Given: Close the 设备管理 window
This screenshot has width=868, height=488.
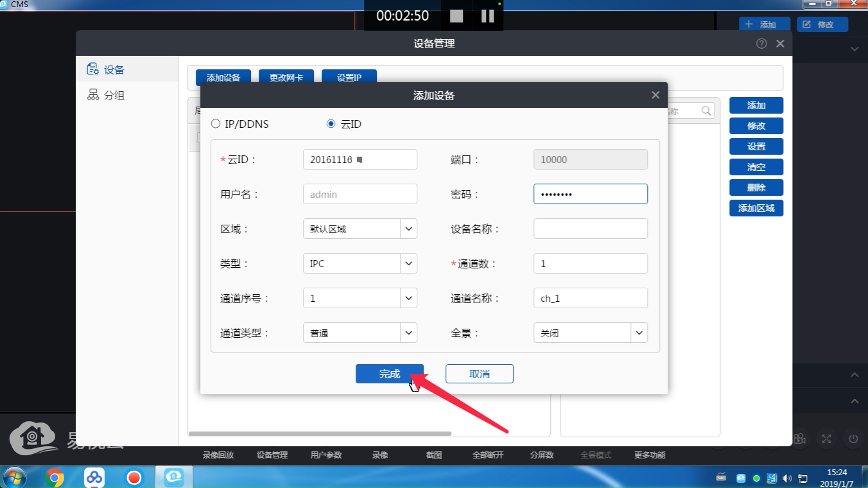Looking at the screenshot, I should [780, 44].
